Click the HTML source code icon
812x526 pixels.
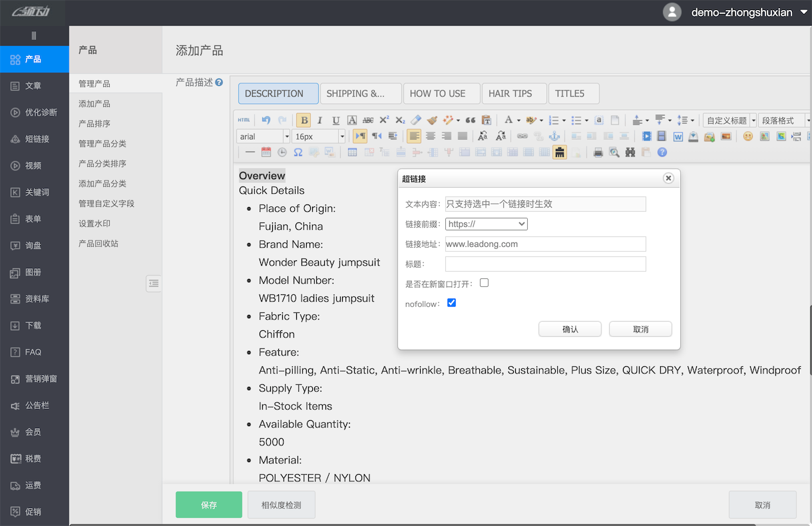[x=244, y=120]
